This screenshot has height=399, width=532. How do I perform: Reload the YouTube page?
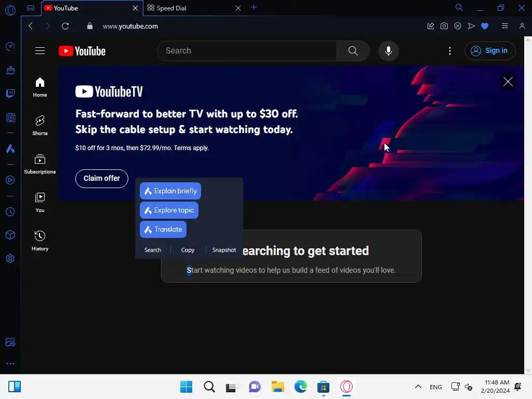(65, 26)
